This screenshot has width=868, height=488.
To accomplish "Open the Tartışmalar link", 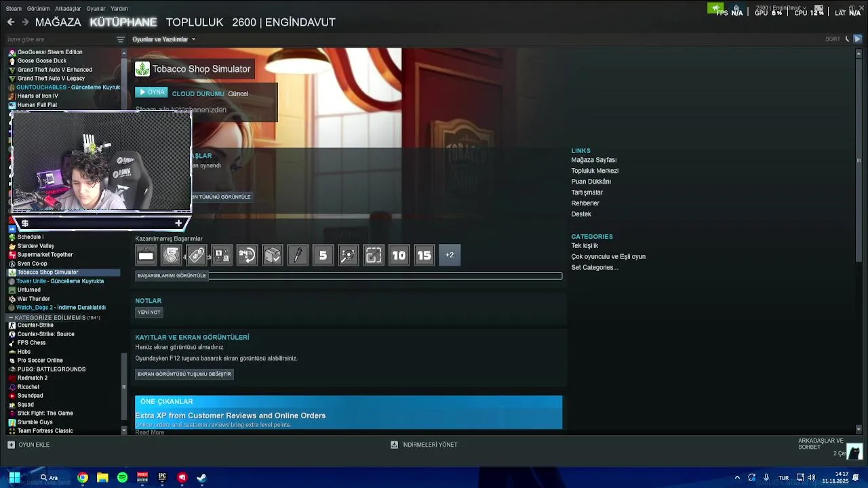I will (587, 192).
